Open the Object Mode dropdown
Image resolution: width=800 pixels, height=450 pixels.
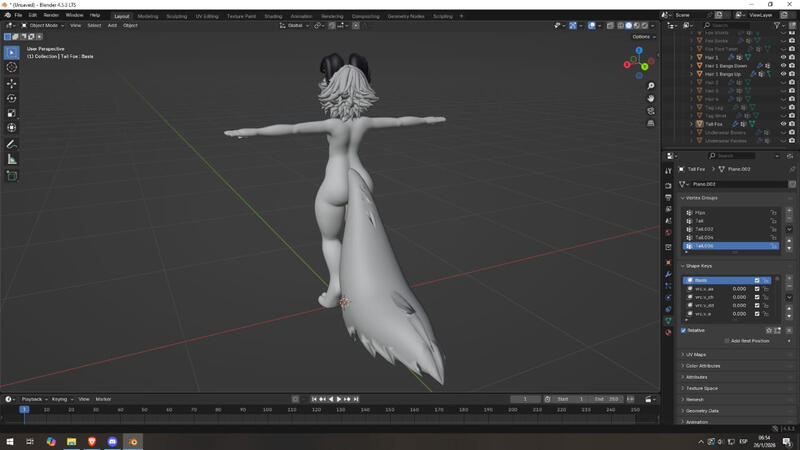43,26
